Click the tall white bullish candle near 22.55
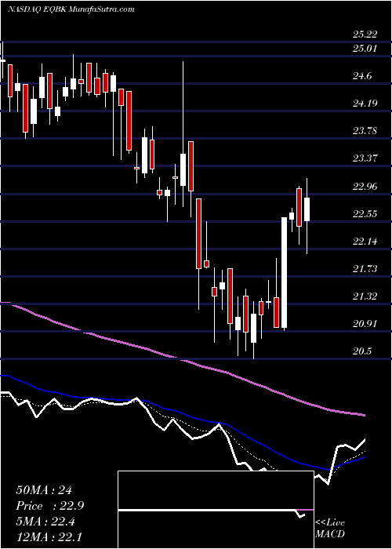This screenshot has height=549, width=392. point(284,272)
